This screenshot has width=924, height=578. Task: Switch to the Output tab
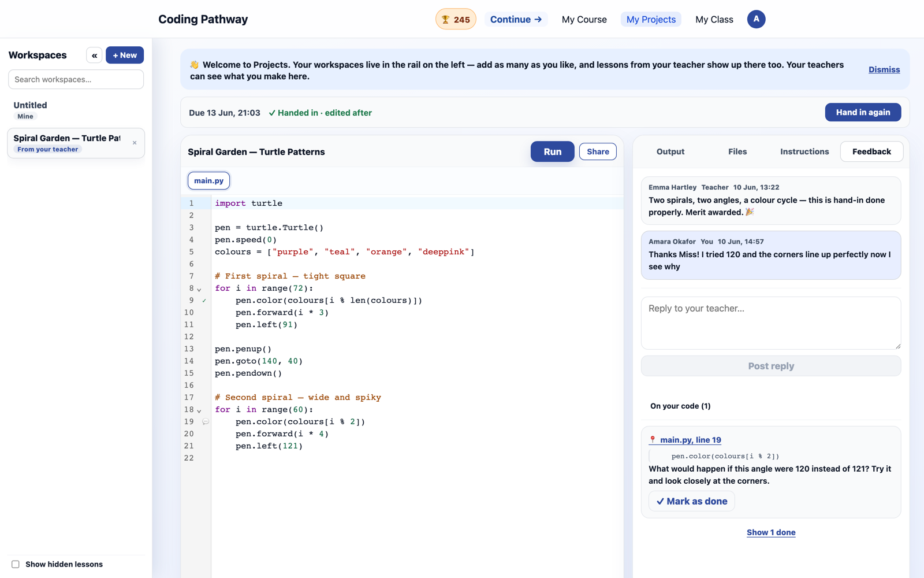point(670,151)
